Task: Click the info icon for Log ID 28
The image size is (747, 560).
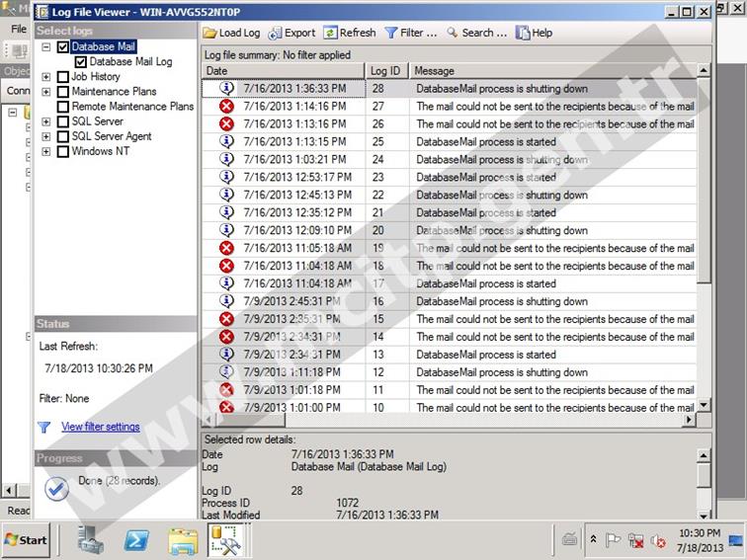Action: [227, 88]
